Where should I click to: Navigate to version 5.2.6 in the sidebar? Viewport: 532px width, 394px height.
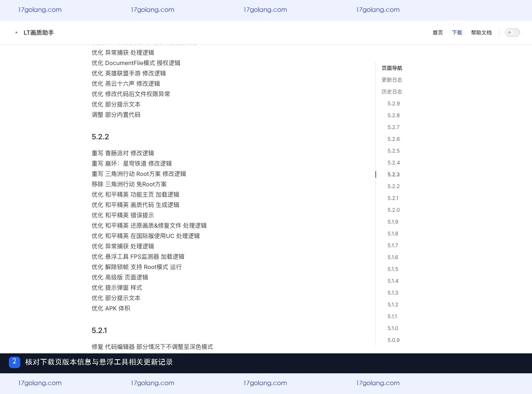[x=394, y=139]
